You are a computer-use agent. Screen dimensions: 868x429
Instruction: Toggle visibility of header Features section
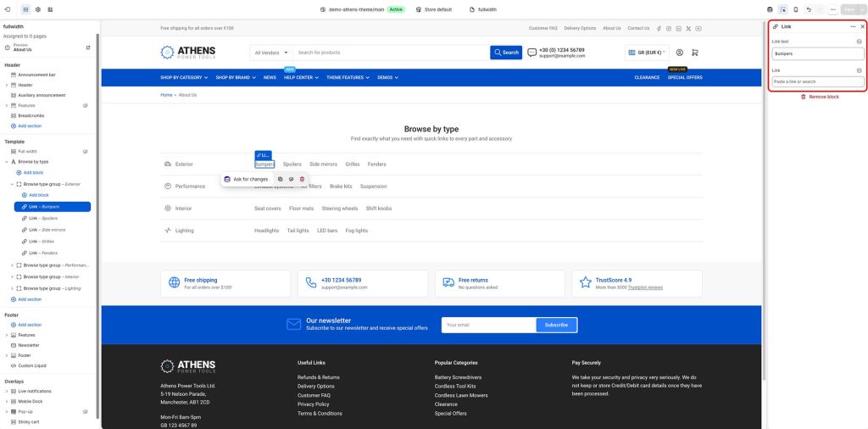coord(86,105)
